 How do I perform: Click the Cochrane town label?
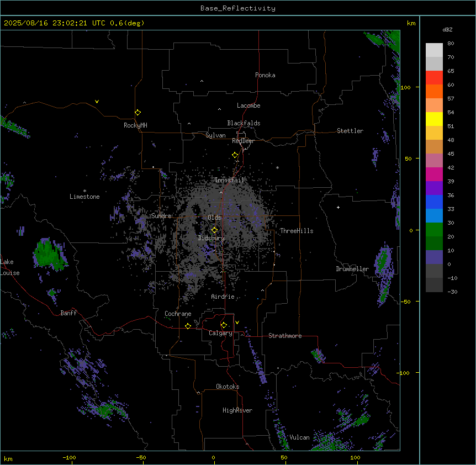click(178, 314)
